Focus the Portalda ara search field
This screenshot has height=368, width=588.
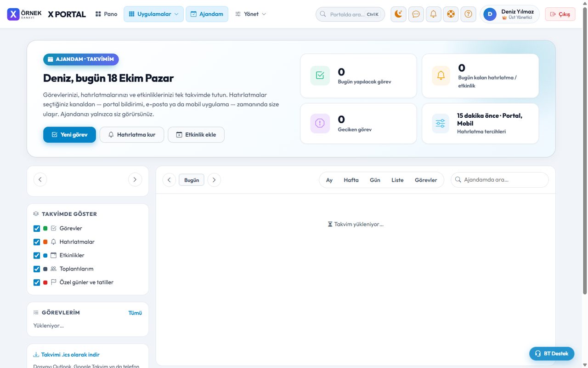point(350,14)
